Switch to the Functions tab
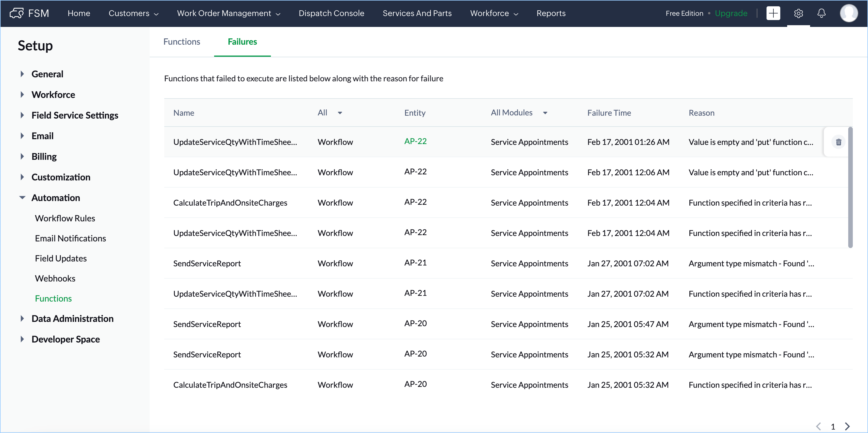This screenshot has width=868, height=433. coord(182,42)
